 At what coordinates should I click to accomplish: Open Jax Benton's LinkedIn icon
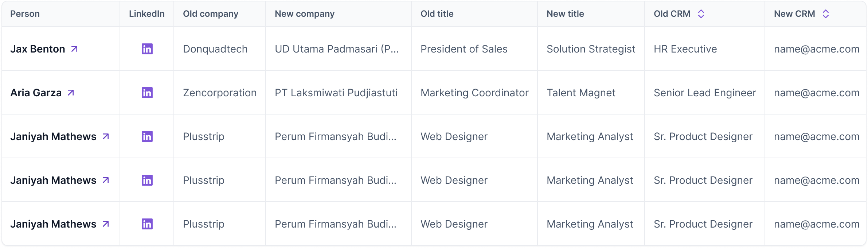[147, 49]
